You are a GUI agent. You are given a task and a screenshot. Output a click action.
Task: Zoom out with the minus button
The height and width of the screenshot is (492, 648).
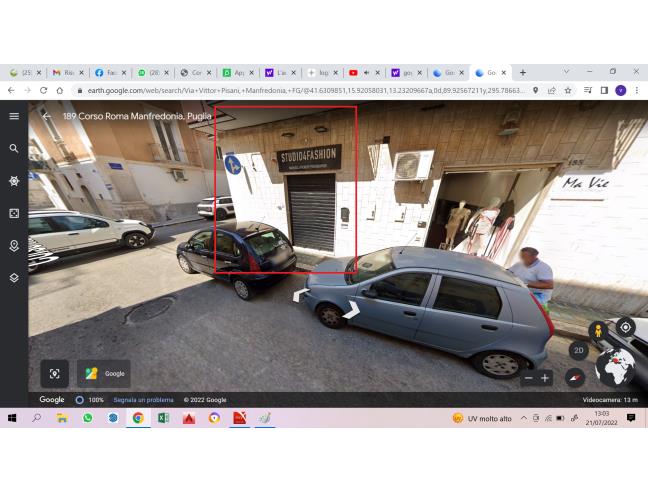click(529, 378)
